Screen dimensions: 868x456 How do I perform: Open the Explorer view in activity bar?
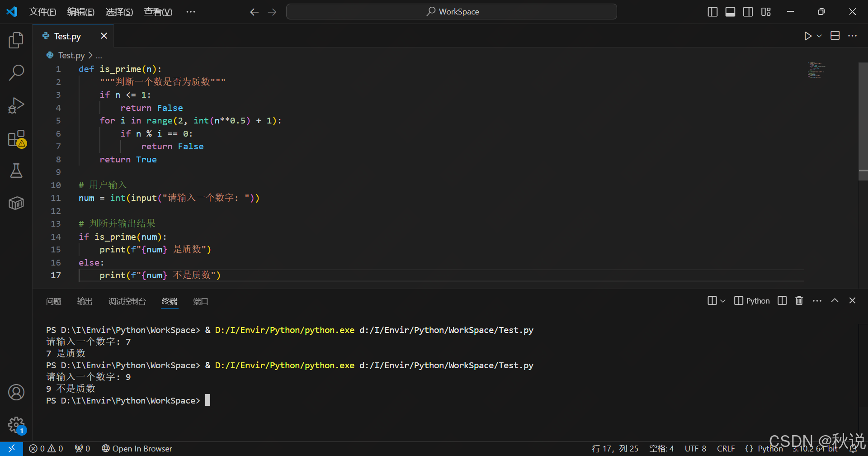pyautogui.click(x=16, y=40)
